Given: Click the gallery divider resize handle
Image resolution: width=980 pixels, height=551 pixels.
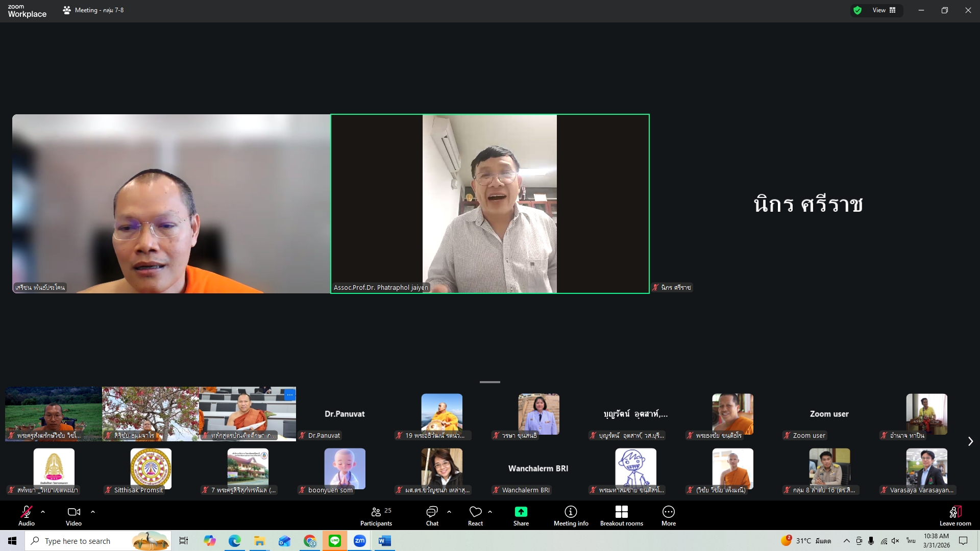Looking at the screenshot, I should point(489,382).
